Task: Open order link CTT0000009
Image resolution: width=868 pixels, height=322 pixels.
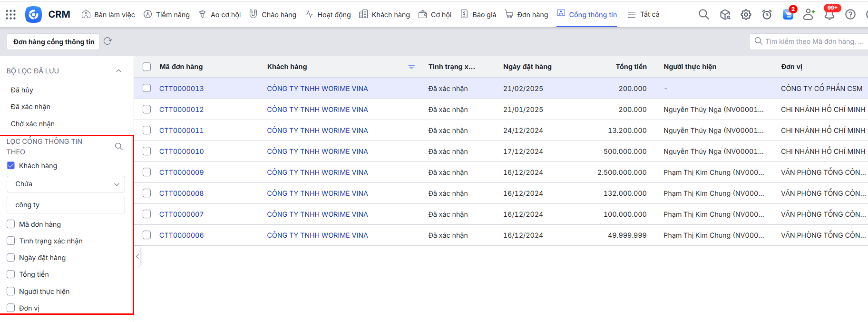Action: (x=181, y=172)
